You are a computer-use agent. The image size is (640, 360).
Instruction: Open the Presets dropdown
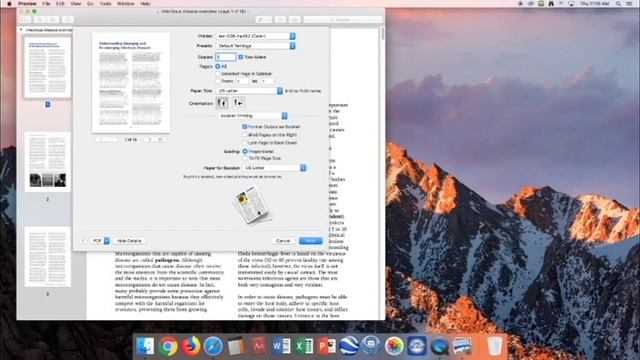coord(256,46)
